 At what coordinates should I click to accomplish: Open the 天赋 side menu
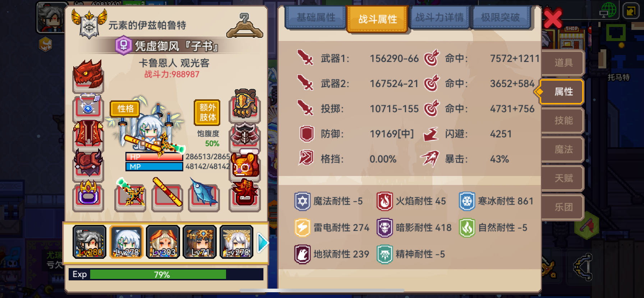point(563,178)
